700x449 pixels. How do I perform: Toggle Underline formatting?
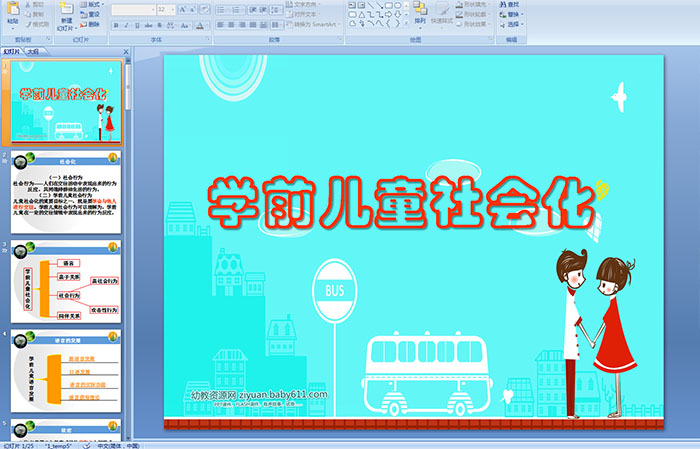click(x=137, y=25)
